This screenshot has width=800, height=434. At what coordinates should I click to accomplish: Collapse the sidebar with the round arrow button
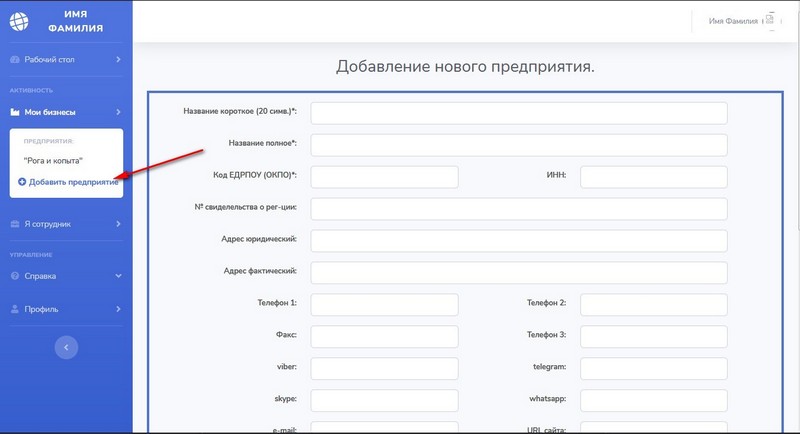[66, 346]
